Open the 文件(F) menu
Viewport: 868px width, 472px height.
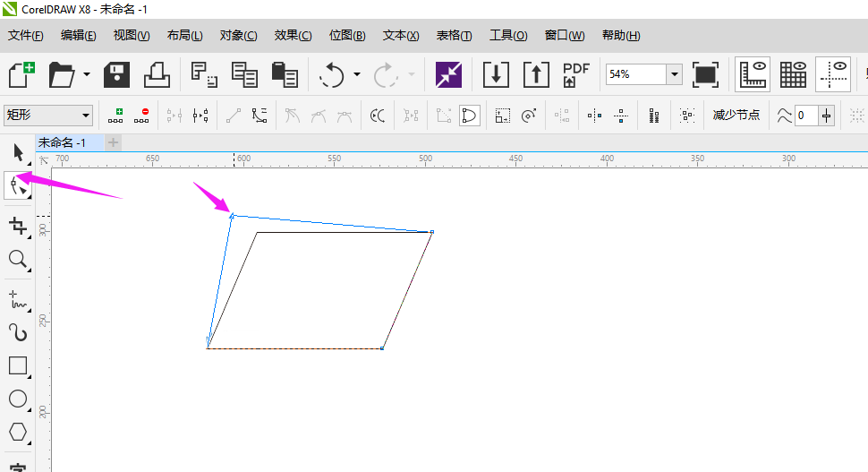coord(25,36)
